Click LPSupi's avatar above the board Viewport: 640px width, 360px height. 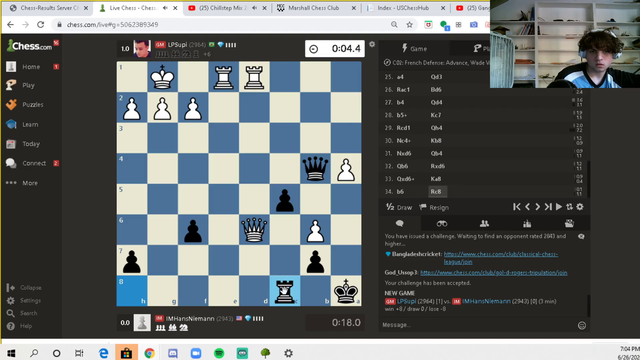tap(142, 49)
